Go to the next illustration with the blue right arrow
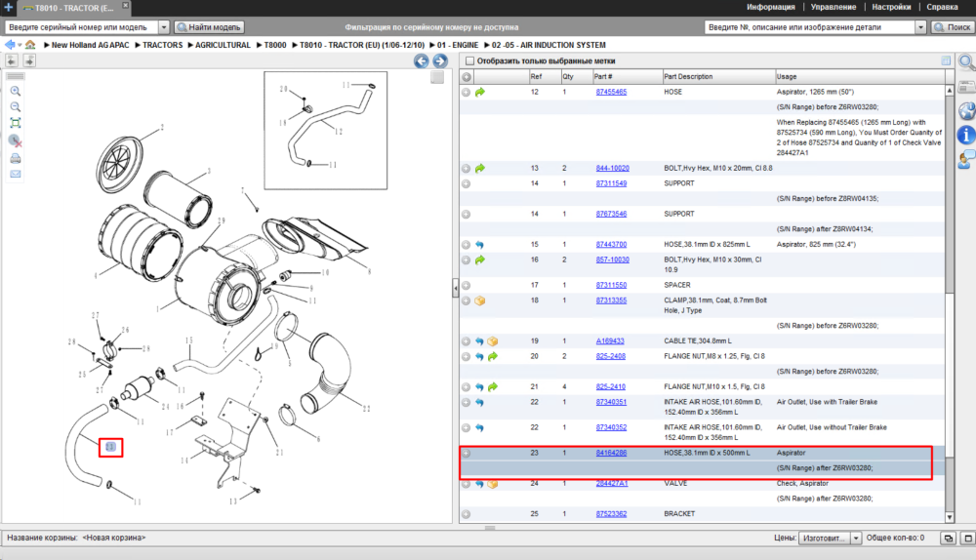The image size is (976, 560). pos(440,61)
